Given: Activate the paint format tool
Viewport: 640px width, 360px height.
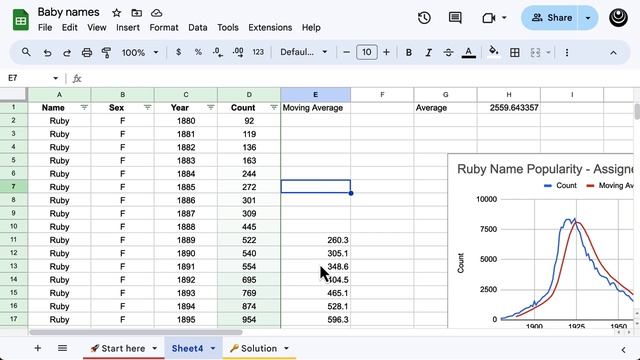Looking at the screenshot, I should click(106, 53).
